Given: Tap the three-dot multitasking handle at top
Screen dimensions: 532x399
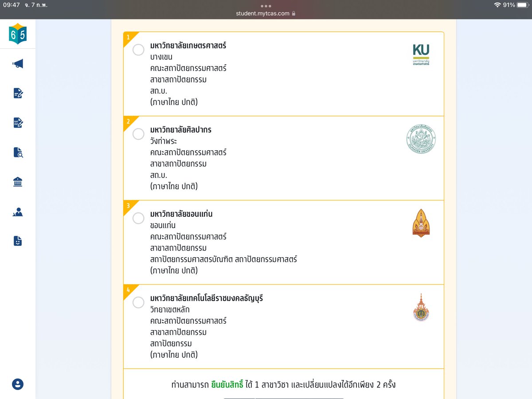Looking at the screenshot, I should (266, 6).
